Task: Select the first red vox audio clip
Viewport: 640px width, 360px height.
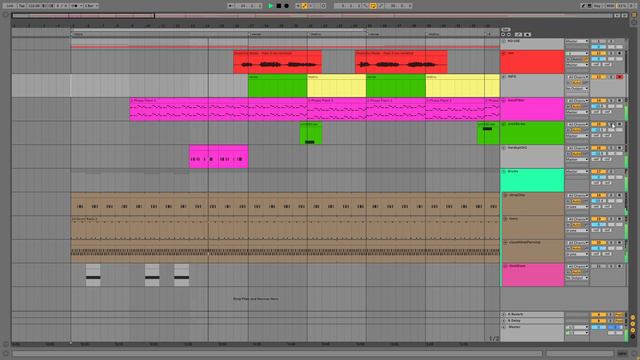Action: coord(278,62)
